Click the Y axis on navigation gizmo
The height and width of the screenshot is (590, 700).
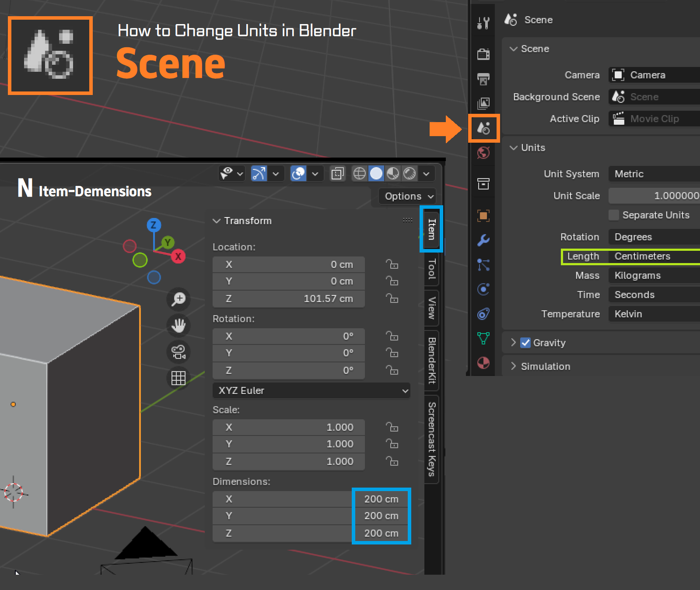pos(168,242)
